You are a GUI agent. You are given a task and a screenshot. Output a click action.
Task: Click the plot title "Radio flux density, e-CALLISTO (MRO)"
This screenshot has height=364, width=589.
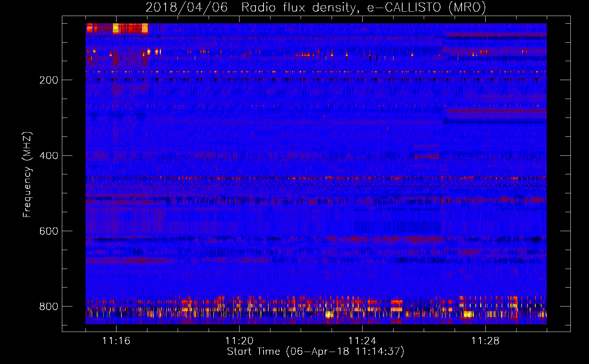[364, 8]
